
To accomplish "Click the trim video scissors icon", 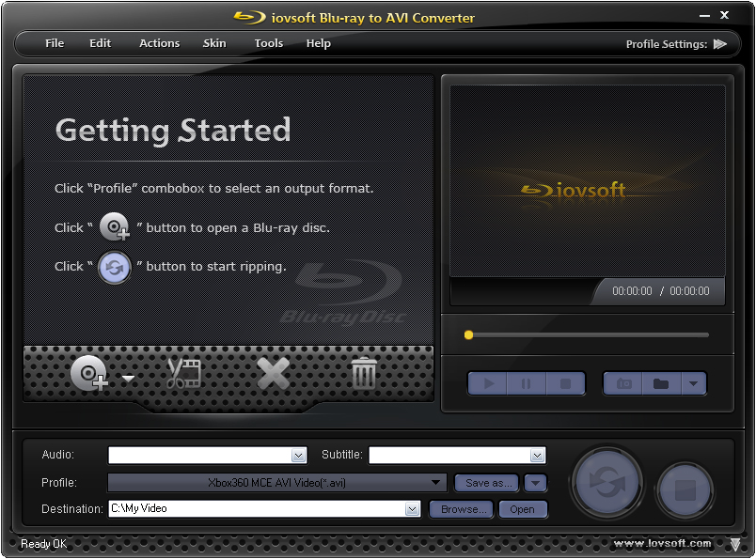I will tap(183, 372).
